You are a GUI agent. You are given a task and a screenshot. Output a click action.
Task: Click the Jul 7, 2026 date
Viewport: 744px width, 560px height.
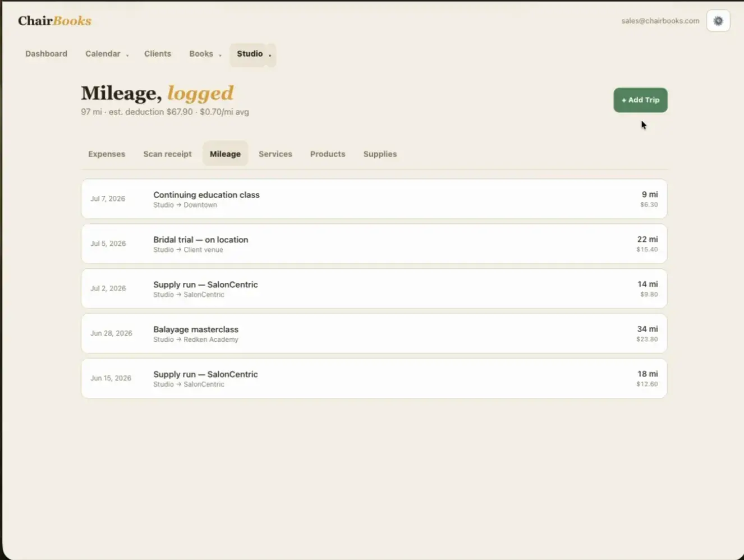click(108, 199)
